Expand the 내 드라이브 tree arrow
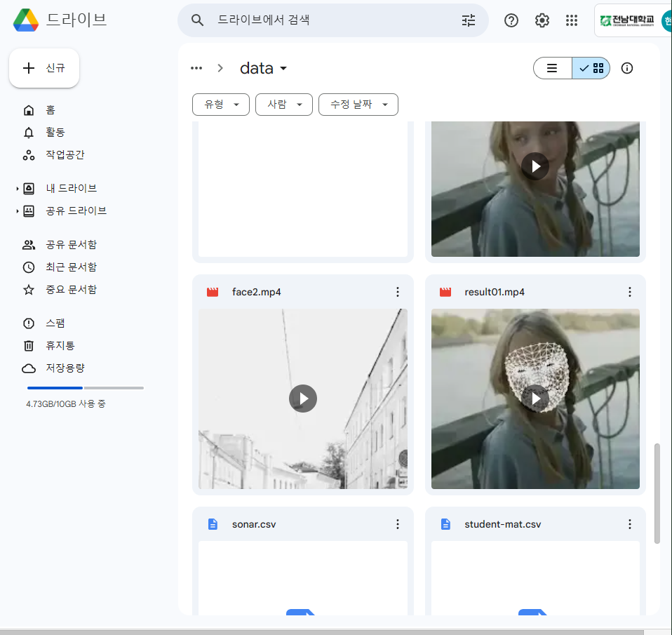The height and width of the screenshot is (635, 672). click(x=17, y=188)
